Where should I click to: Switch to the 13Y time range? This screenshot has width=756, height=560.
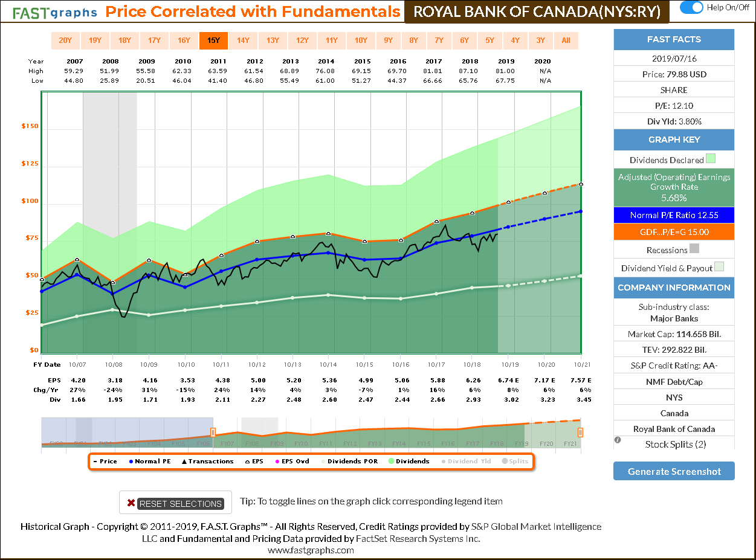(273, 40)
